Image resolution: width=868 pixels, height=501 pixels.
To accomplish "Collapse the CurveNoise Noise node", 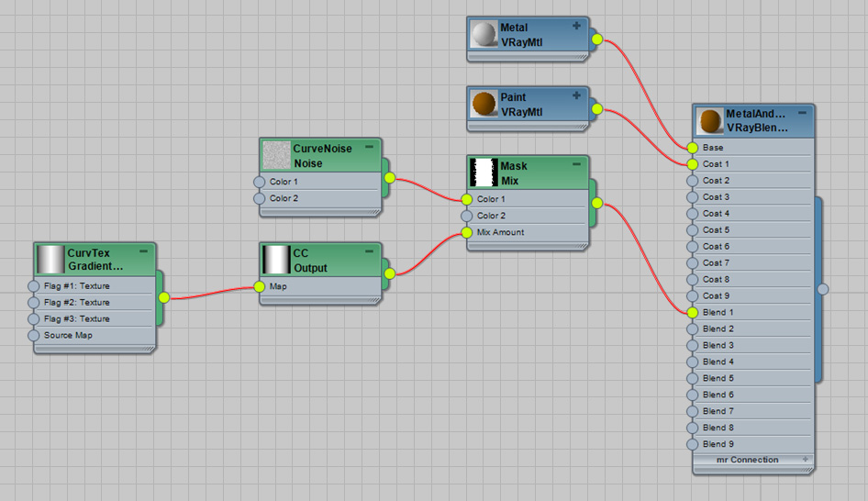I will (369, 147).
